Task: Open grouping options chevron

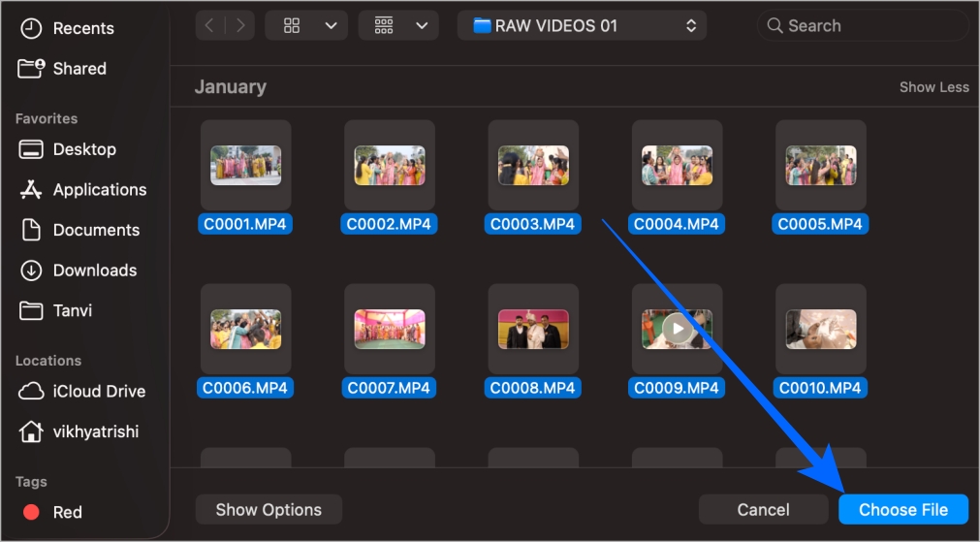Action: coord(422,25)
